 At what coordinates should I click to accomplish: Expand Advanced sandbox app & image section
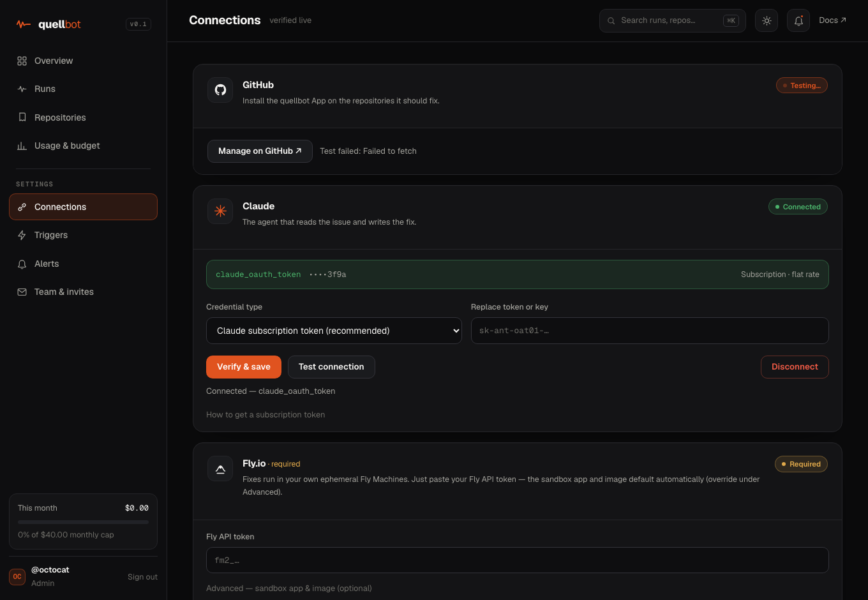pos(289,588)
